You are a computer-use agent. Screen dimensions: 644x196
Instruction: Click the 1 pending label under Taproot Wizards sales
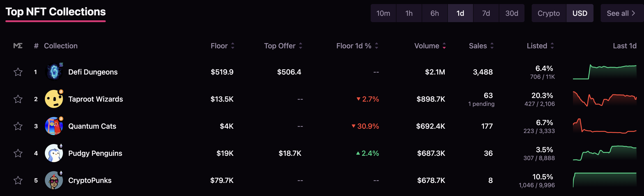(481, 104)
